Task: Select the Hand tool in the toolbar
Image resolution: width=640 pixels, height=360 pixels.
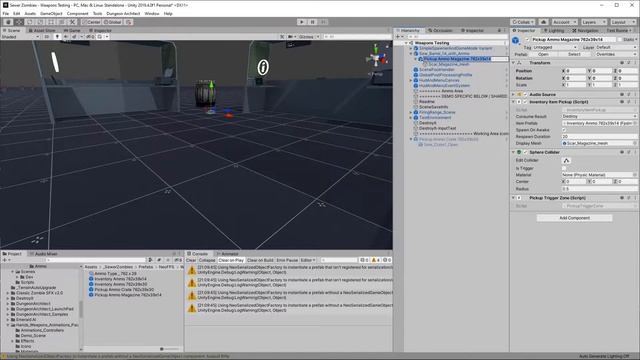Action: [8, 22]
